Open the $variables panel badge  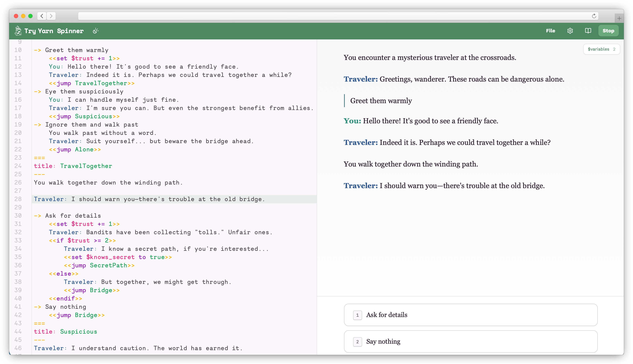[601, 49]
